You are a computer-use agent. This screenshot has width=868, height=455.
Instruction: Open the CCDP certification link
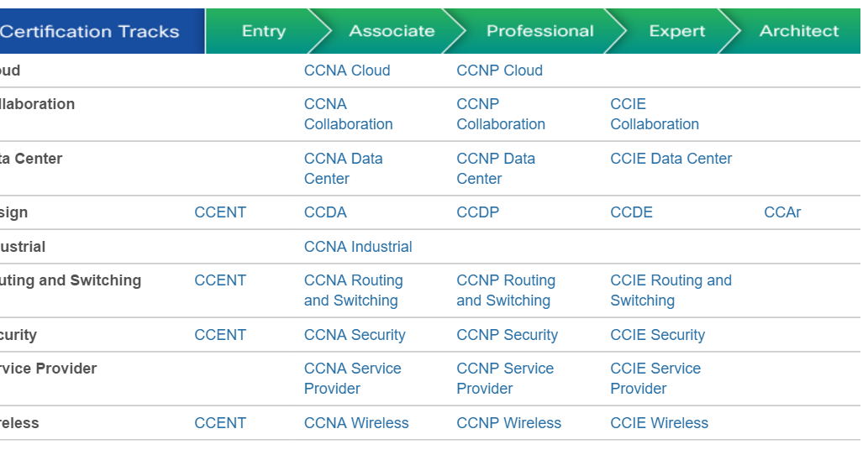point(478,212)
